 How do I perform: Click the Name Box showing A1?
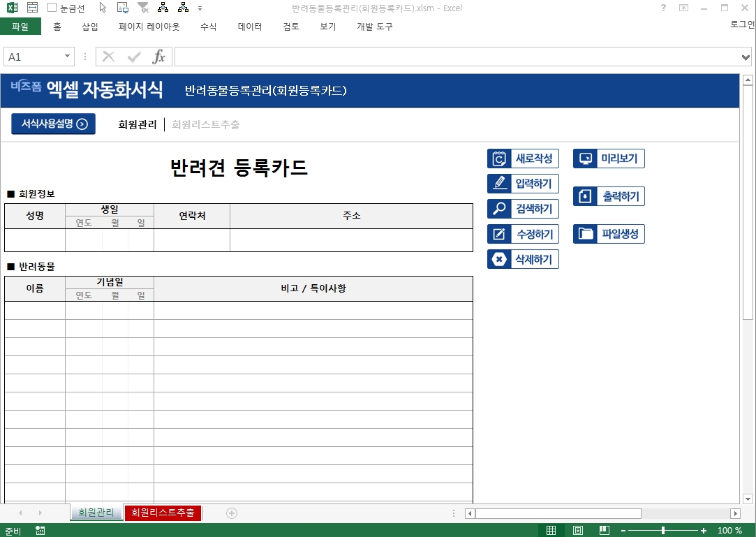pyautogui.click(x=33, y=57)
